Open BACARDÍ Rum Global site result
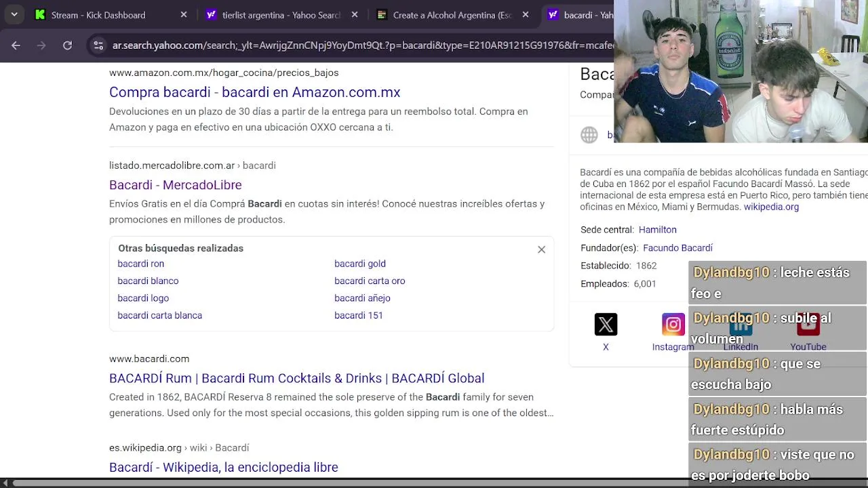 click(297, 378)
